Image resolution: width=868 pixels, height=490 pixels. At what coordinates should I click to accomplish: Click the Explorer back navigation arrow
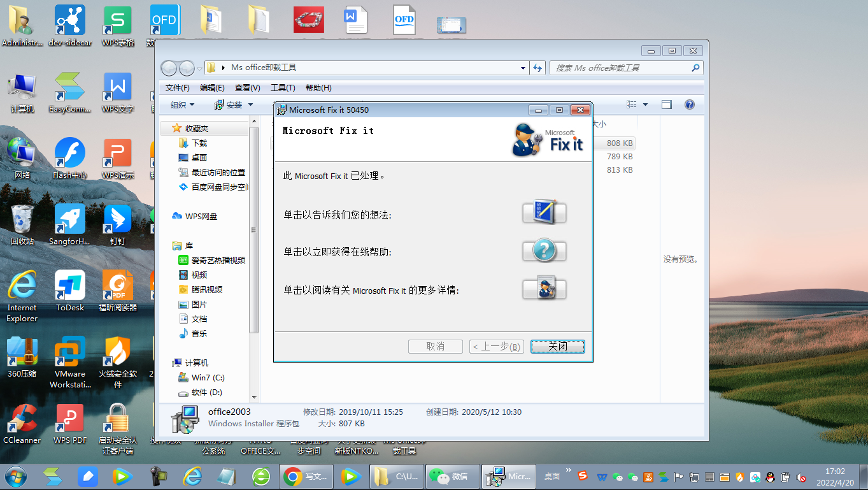click(x=169, y=68)
